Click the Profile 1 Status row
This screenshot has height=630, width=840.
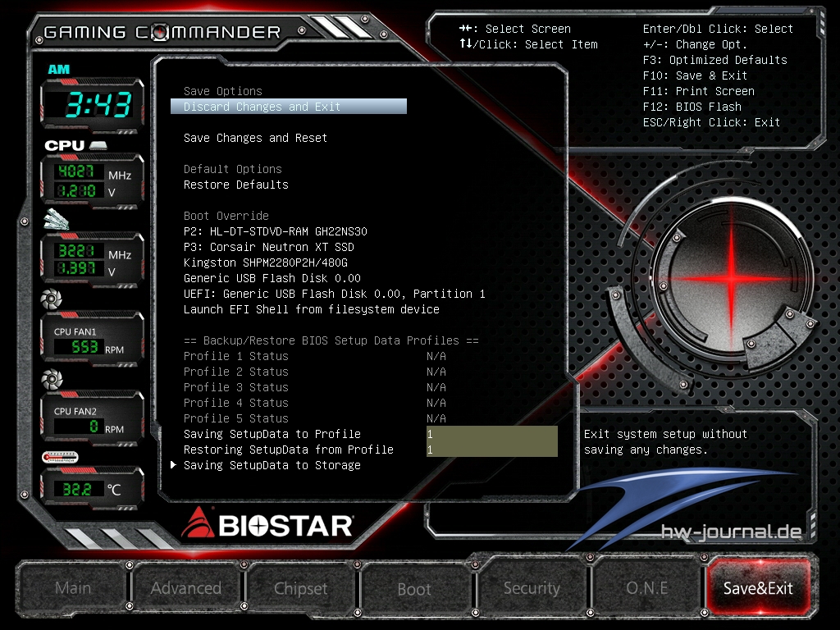[315, 356]
